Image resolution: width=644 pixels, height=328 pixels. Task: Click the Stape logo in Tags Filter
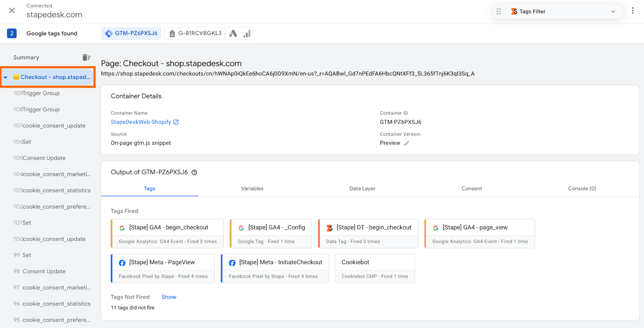[514, 12]
